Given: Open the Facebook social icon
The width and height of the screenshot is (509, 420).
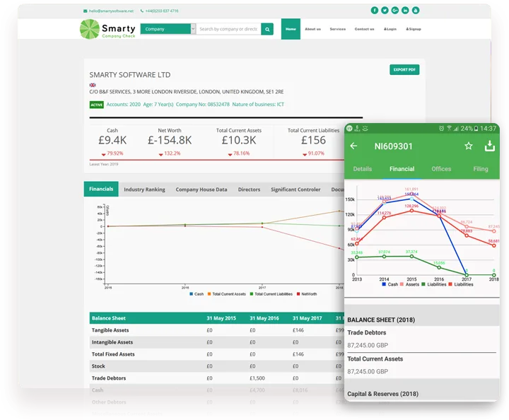Looking at the screenshot, I should click(374, 11).
